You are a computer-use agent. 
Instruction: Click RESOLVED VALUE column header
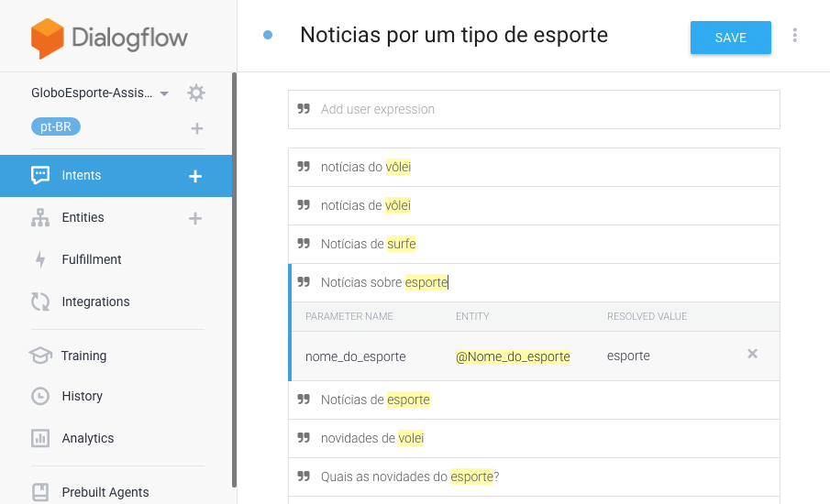(x=647, y=316)
